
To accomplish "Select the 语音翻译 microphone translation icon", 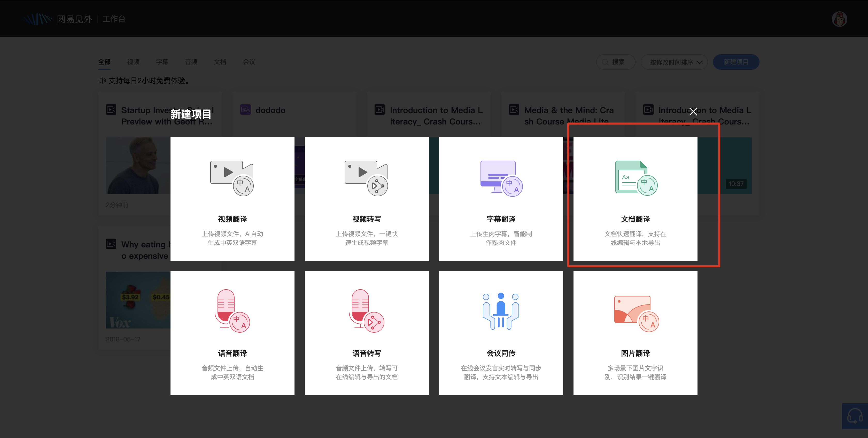I will (x=232, y=311).
